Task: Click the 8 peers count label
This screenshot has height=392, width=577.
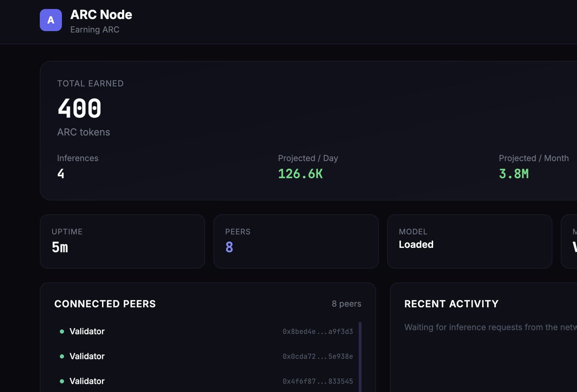Action: [x=346, y=304]
